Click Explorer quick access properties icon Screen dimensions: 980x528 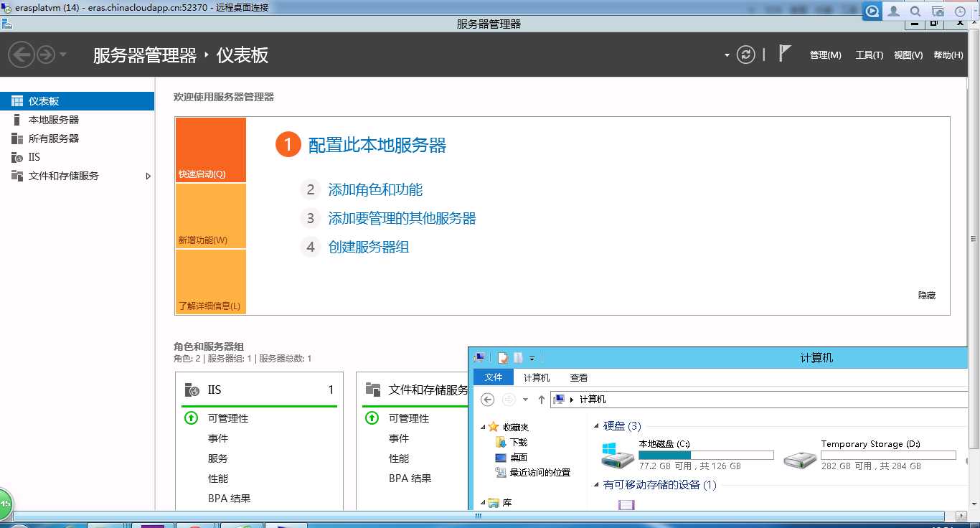pyautogui.click(x=503, y=357)
